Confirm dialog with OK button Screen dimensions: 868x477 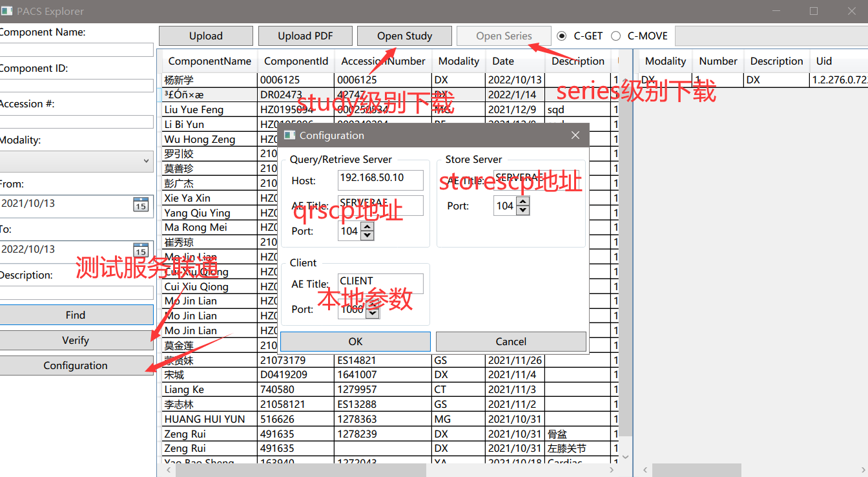(355, 341)
